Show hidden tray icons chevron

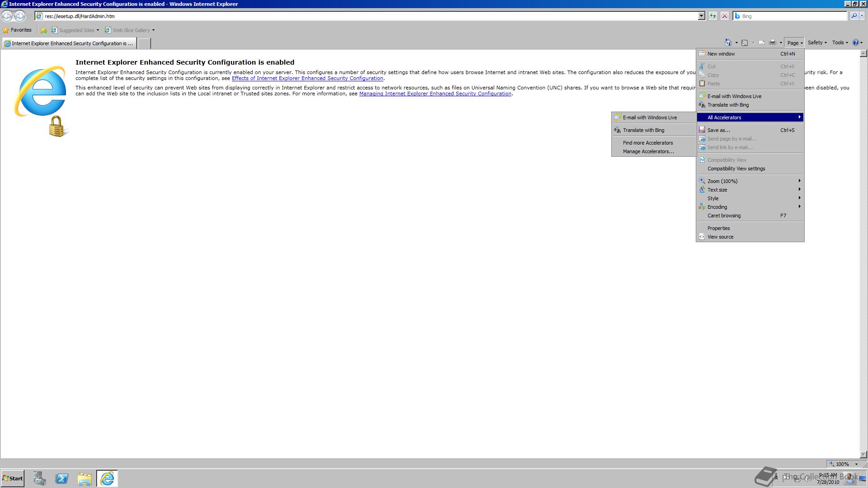(776, 478)
